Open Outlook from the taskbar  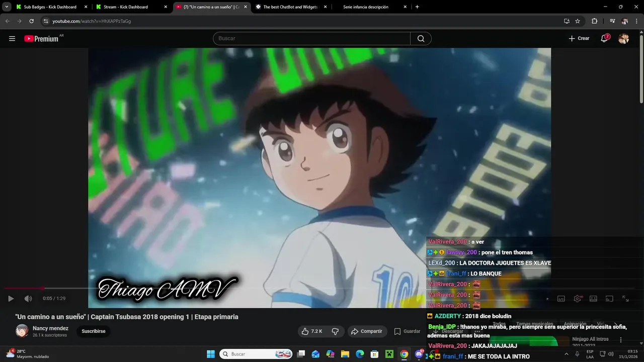pos(315,354)
